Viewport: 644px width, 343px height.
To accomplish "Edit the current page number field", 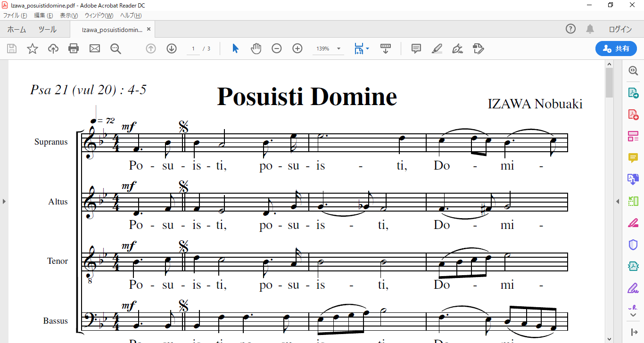I will coord(193,49).
